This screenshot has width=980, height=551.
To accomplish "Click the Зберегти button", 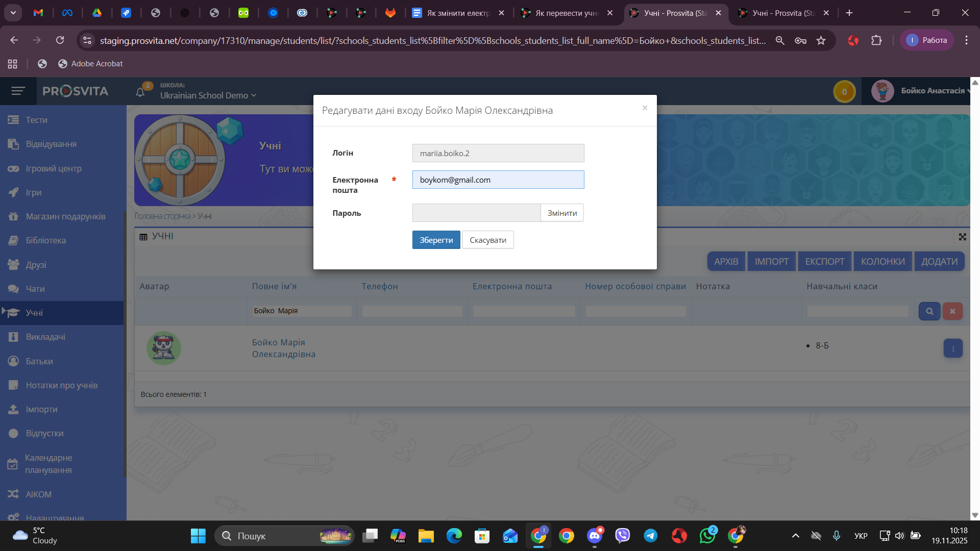I will coord(436,240).
